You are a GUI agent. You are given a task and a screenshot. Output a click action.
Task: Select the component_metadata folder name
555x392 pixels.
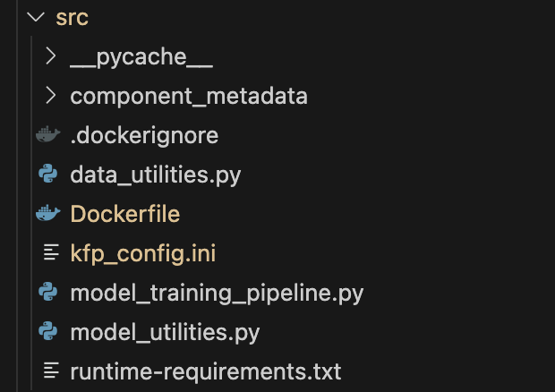189,96
